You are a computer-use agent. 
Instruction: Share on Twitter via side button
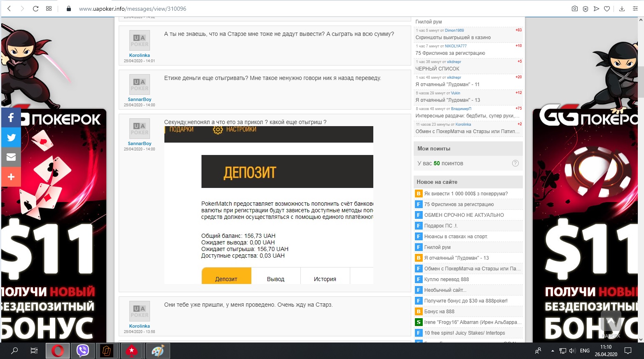(11, 137)
